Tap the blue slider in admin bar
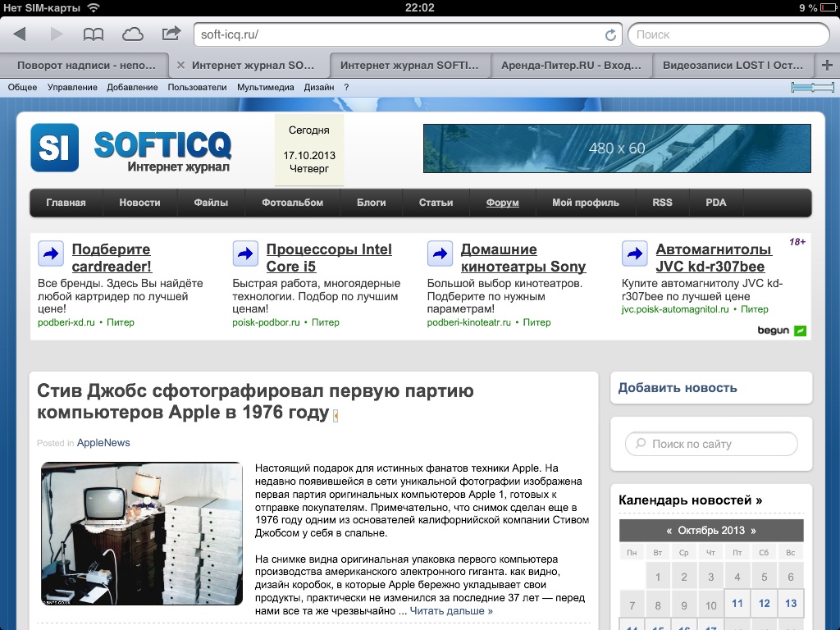The height and width of the screenshot is (630, 840). [813, 87]
